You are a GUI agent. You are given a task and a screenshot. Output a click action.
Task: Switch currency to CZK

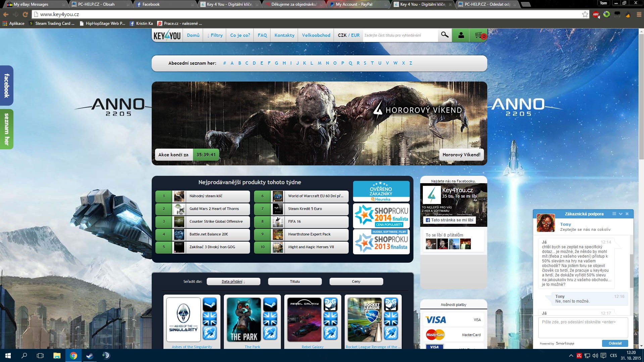(x=342, y=35)
